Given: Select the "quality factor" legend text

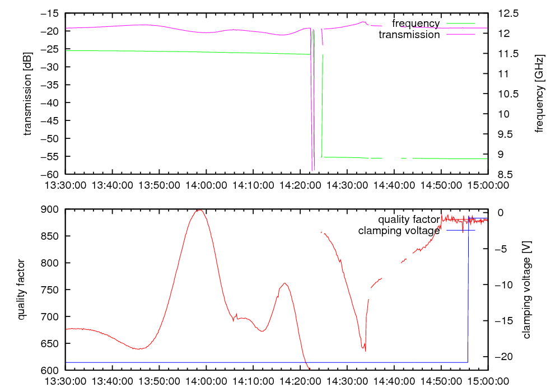Looking at the screenshot, I should point(408,220).
